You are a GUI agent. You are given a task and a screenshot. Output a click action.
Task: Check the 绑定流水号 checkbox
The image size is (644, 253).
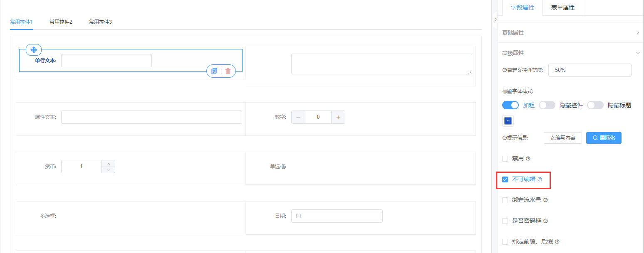coord(505,200)
